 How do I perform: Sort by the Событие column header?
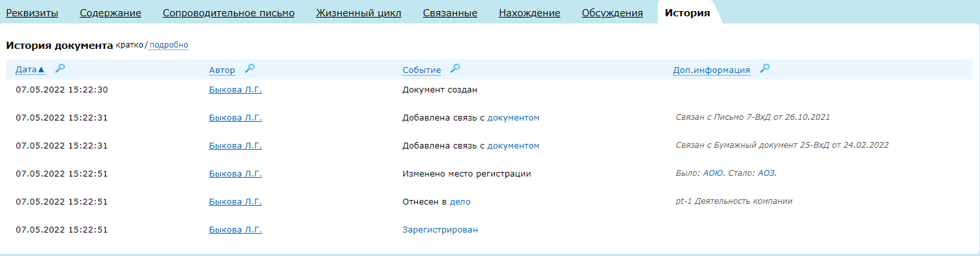tap(422, 70)
